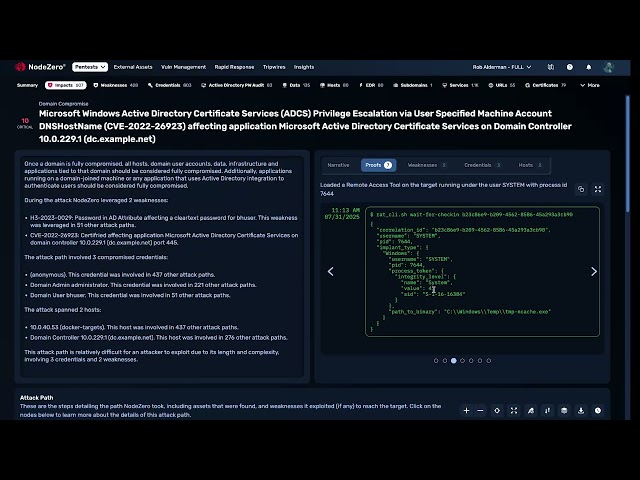Viewport: 640px width, 480px height.
Task: Jump to fifth proof dot
Action: click(x=471, y=361)
